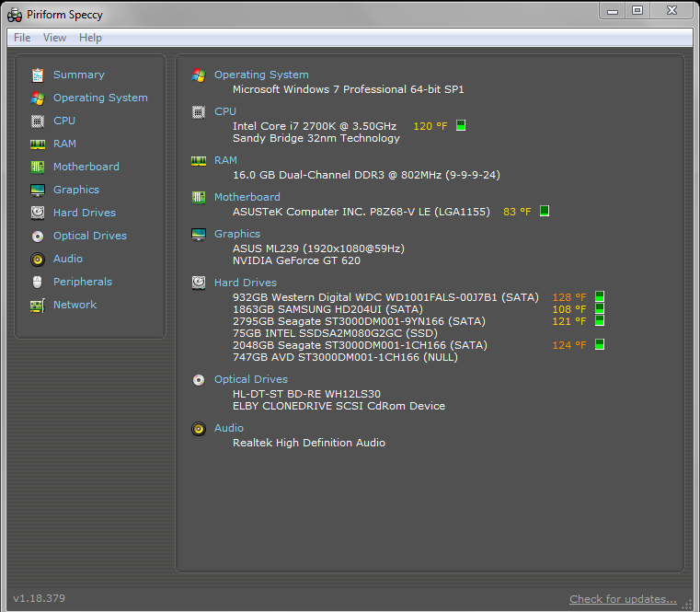
Task: Minimize the Speccy window
Action: pos(613,10)
